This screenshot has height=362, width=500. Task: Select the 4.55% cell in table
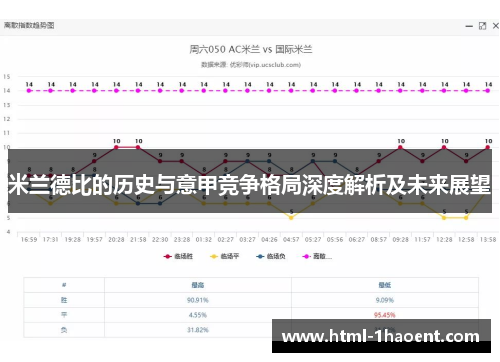pos(198,315)
